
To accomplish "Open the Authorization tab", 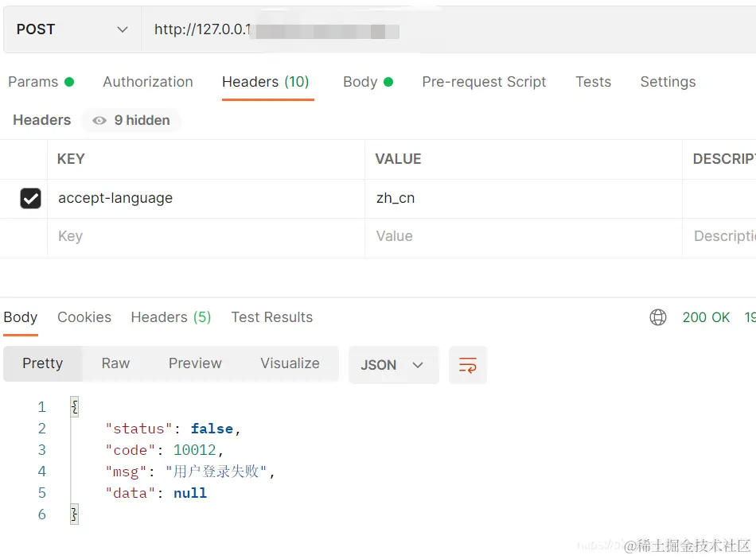I will 148,82.
